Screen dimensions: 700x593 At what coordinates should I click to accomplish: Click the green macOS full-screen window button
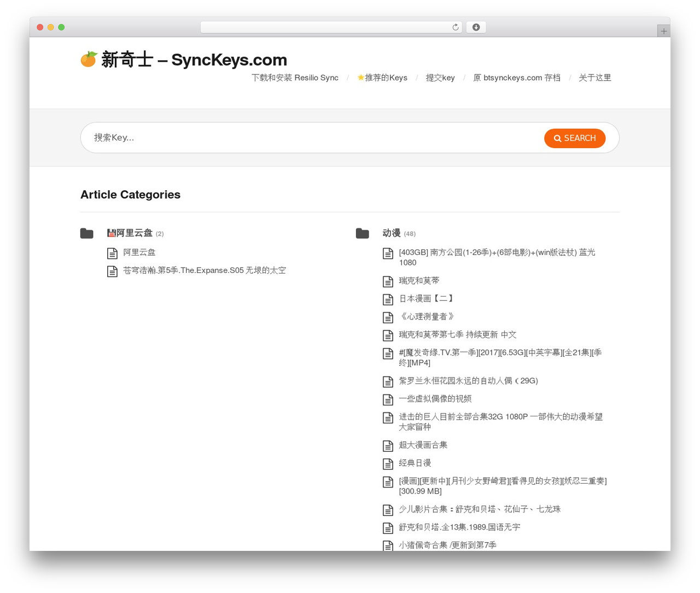[61, 27]
